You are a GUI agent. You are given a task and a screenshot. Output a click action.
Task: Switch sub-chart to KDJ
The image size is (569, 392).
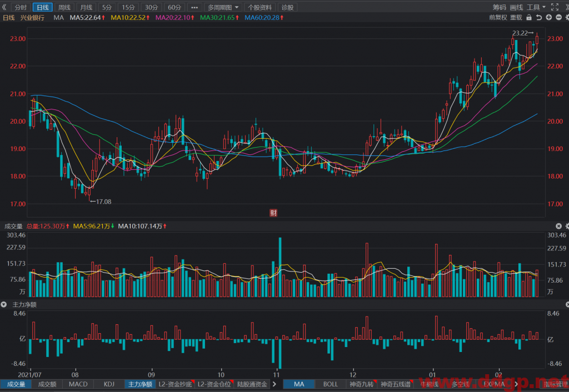click(x=109, y=384)
